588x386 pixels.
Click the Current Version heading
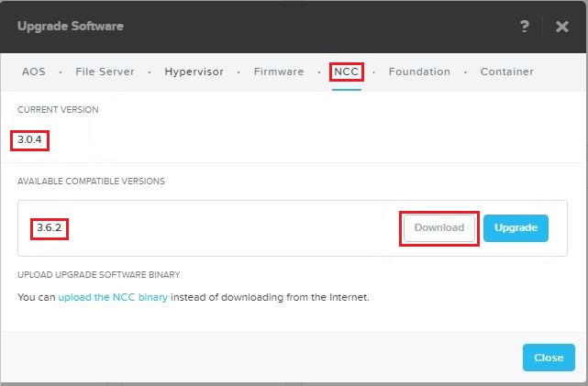coord(58,110)
